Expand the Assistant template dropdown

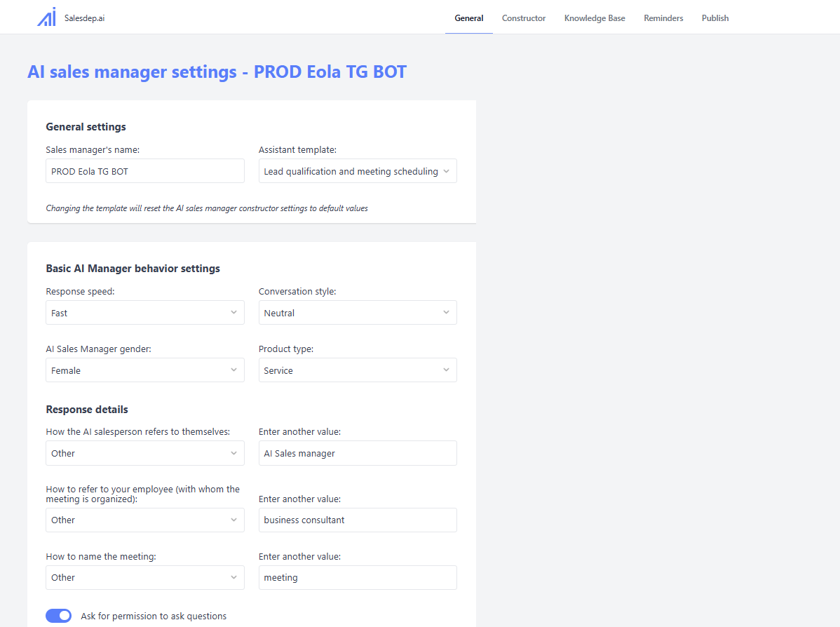[358, 171]
